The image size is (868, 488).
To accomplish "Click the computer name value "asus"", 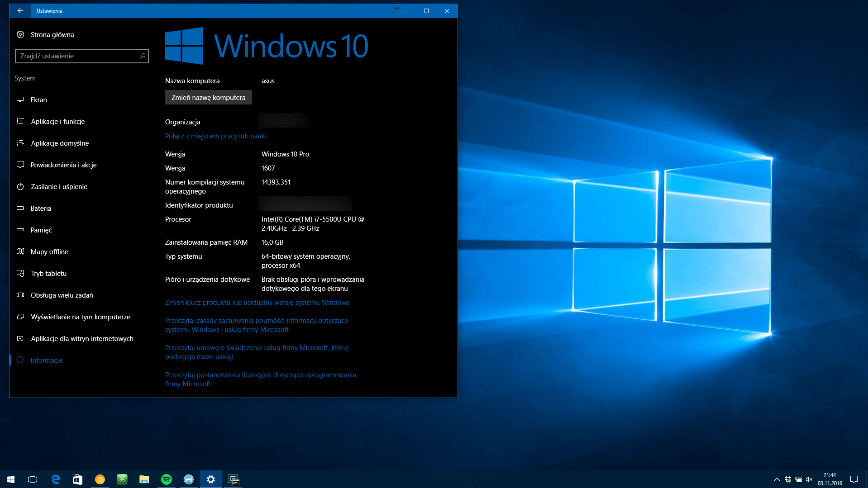I will click(268, 81).
